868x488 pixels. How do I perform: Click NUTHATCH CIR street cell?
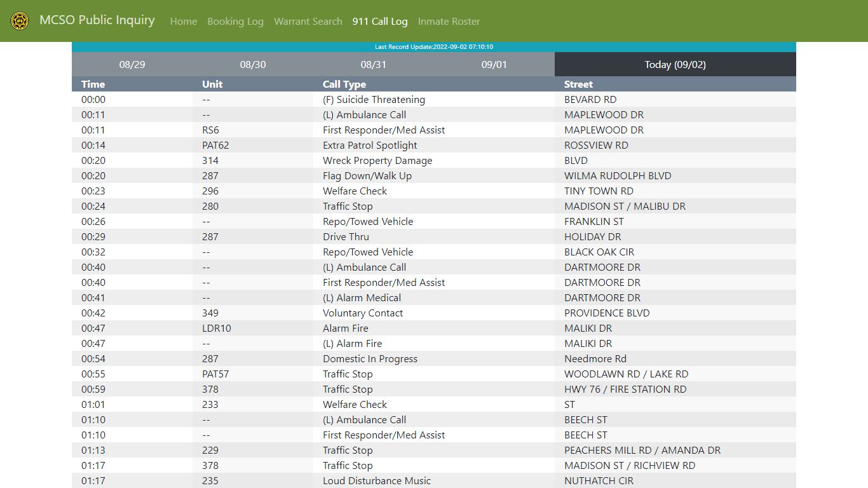coord(675,480)
